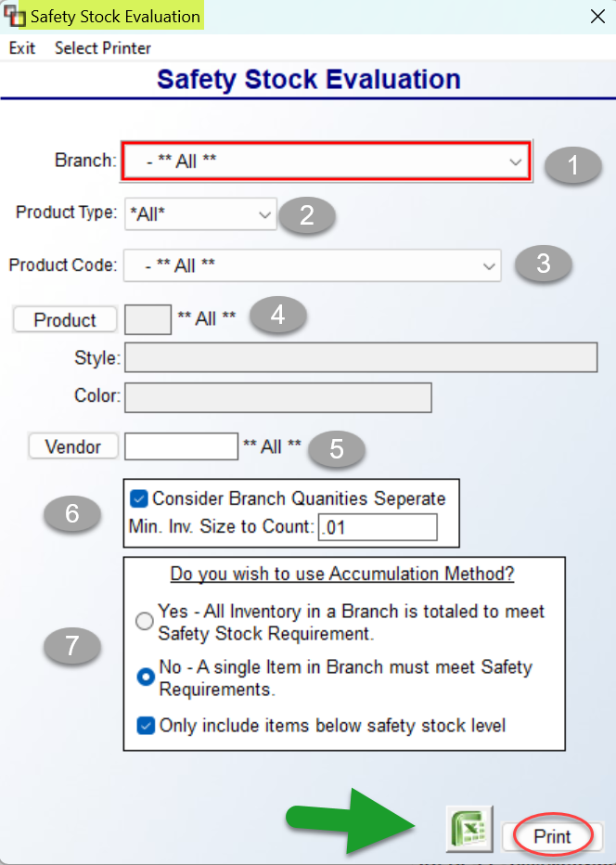
Task: Click the Safety Stock Evaluation title bar icon
Action: pos(13,15)
